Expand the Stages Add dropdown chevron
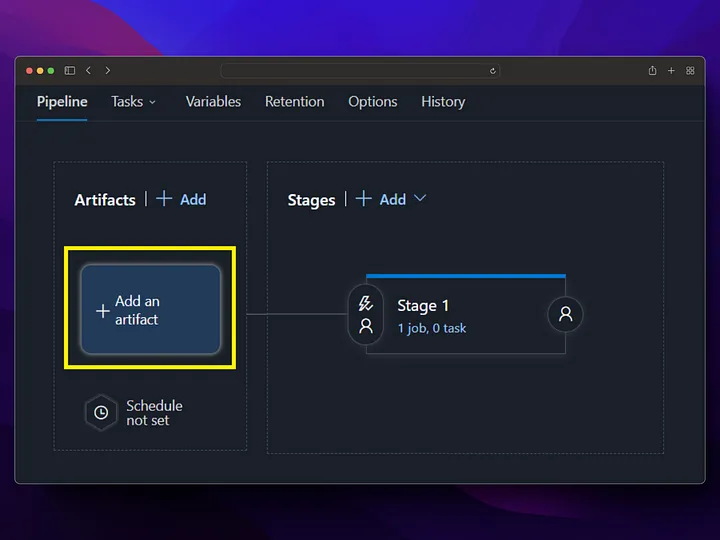 (420, 198)
